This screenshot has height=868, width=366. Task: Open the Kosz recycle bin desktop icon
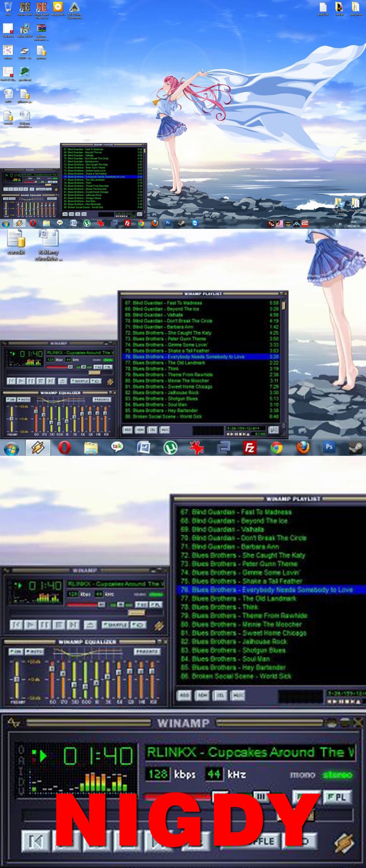pyautogui.click(x=8, y=9)
